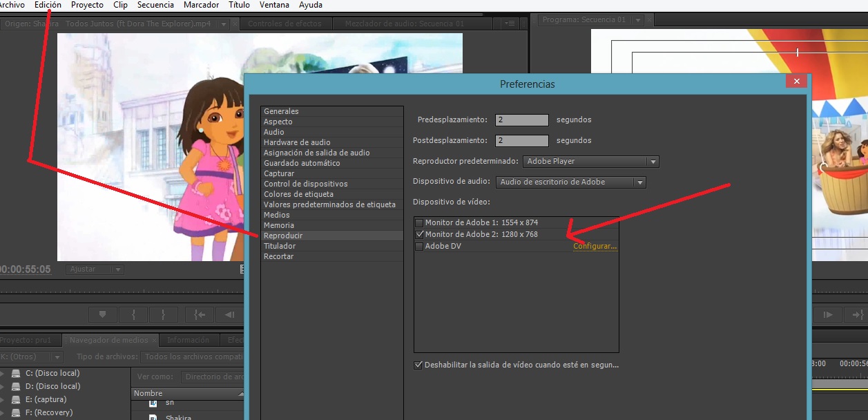
Task: Open Tipo de archivos dropdown
Action: click(x=191, y=357)
